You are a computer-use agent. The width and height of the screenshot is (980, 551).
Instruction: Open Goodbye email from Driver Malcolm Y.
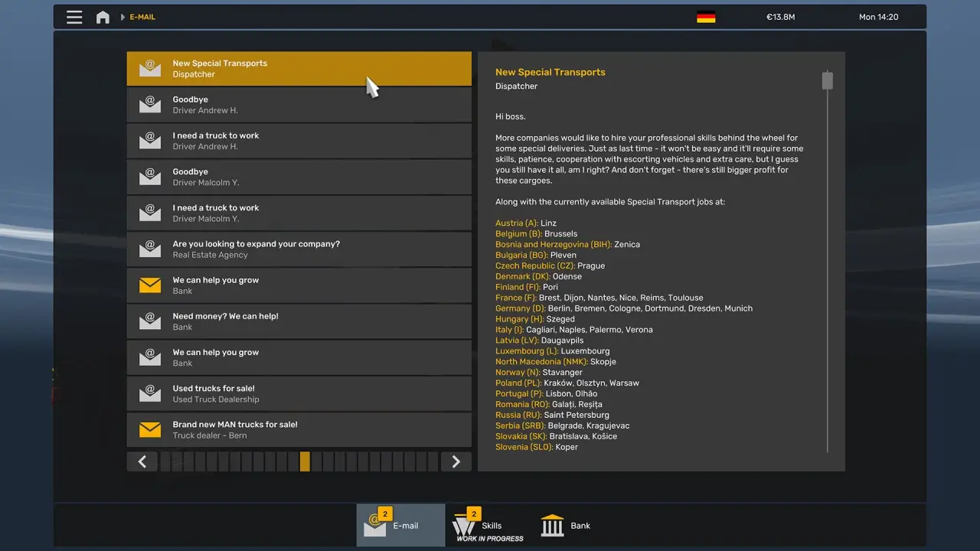(x=299, y=177)
